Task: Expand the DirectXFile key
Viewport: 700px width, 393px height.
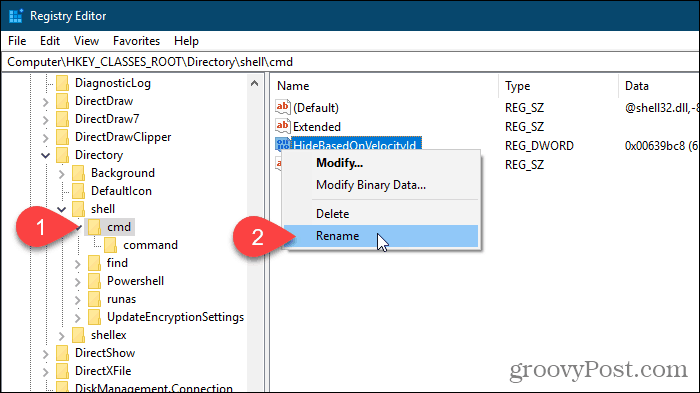Action: [x=46, y=372]
